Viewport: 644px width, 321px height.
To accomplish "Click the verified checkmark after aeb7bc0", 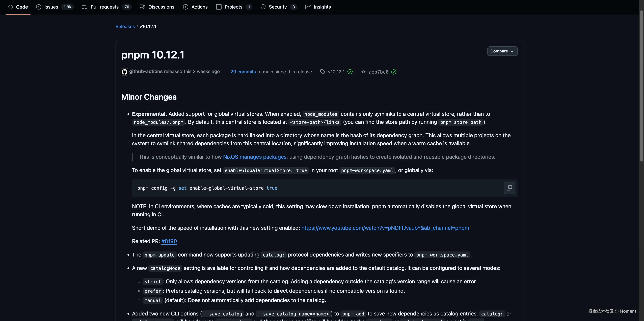I will tap(394, 72).
